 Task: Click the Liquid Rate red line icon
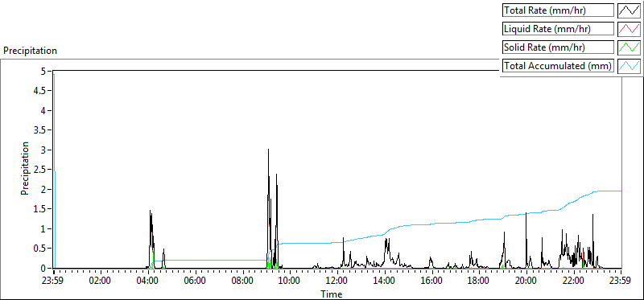[x=629, y=28]
